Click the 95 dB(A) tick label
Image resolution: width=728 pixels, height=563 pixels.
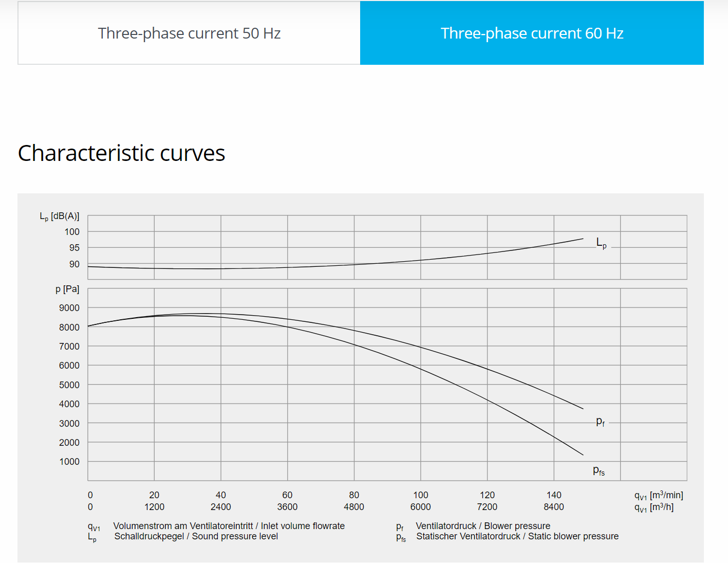point(74,248)
